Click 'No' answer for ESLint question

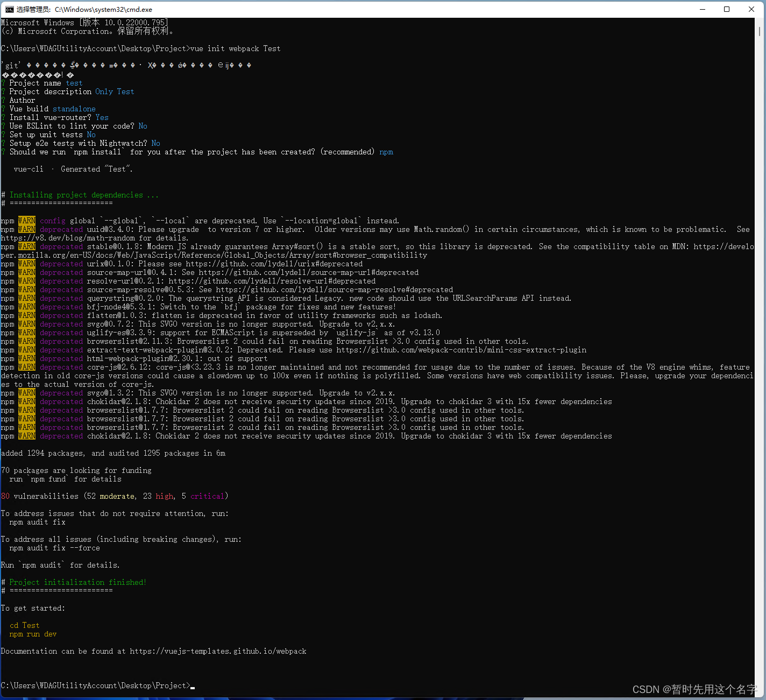click(x=143, y=126)
